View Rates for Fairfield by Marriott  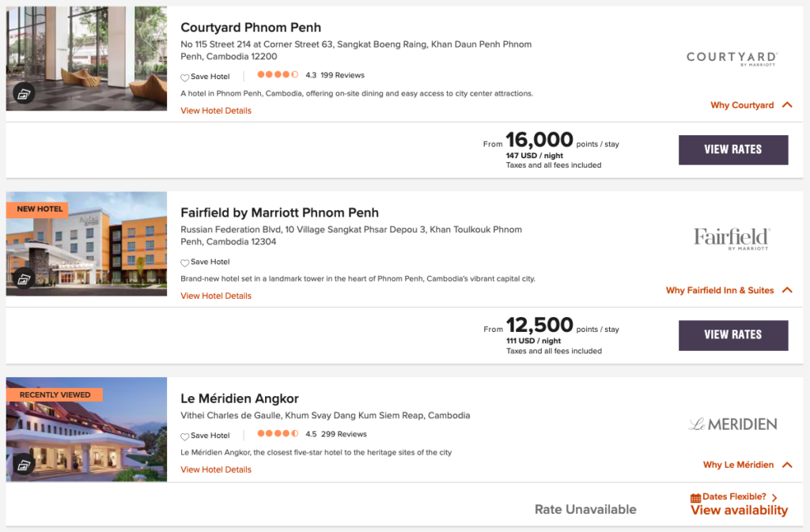coord(733,335)
